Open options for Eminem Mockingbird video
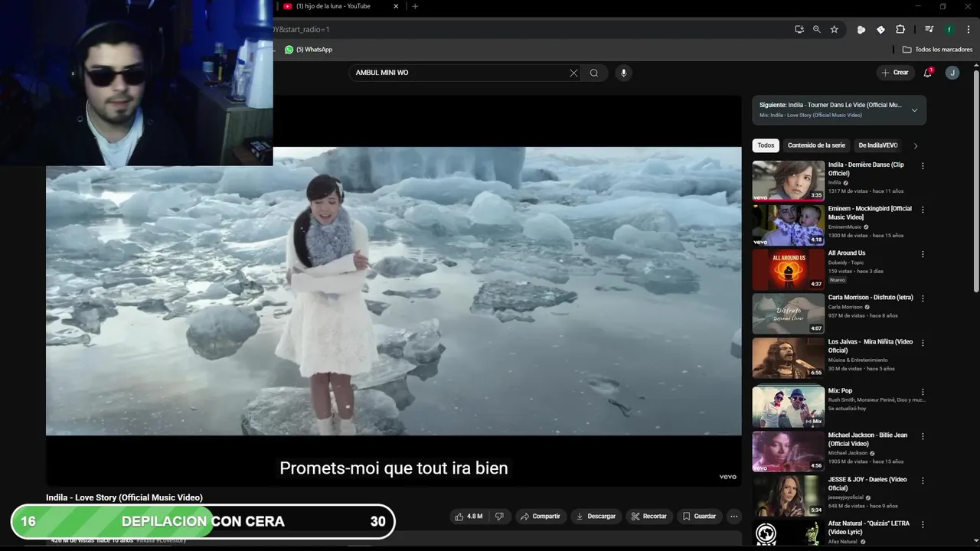The image size is (980, 551). point(923,210)
